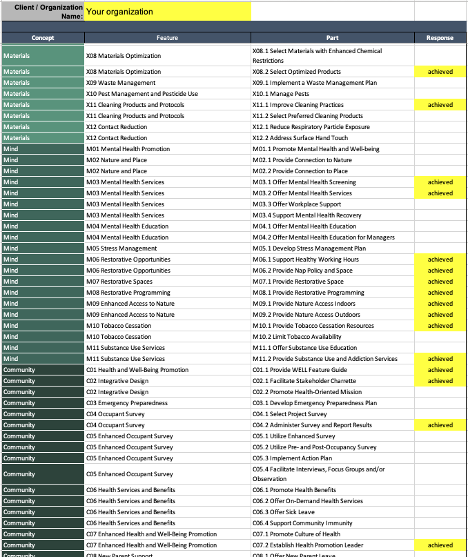Click achieved response for X11.1 Improve Cleaning Practices

[440, 105]
